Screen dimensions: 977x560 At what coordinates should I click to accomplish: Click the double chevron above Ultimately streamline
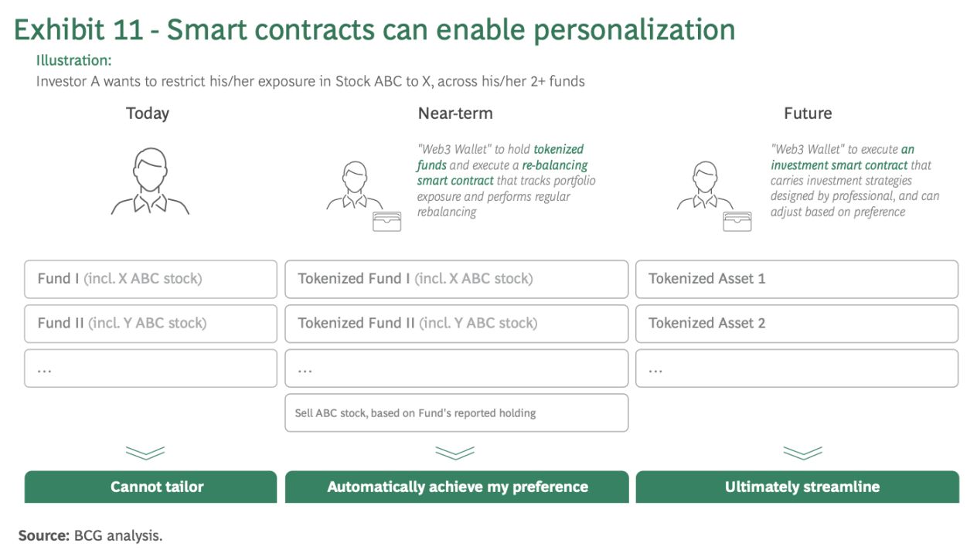coord(802,453)
